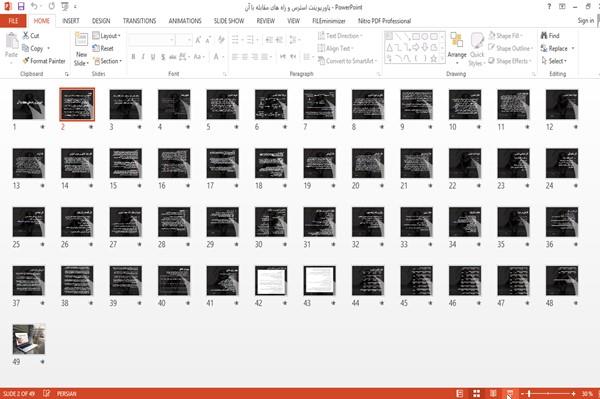600x399 pixels.
Task: Toggle text Shadow
Action: tap(163, 57)
